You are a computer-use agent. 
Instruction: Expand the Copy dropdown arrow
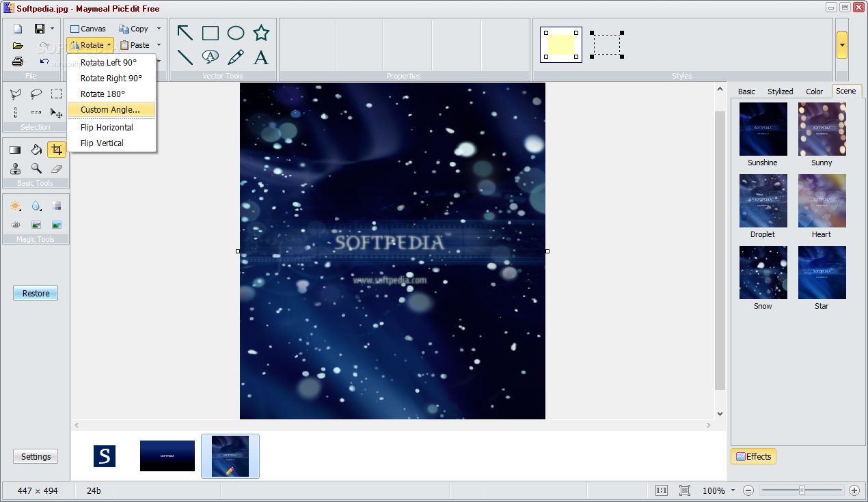159,29
